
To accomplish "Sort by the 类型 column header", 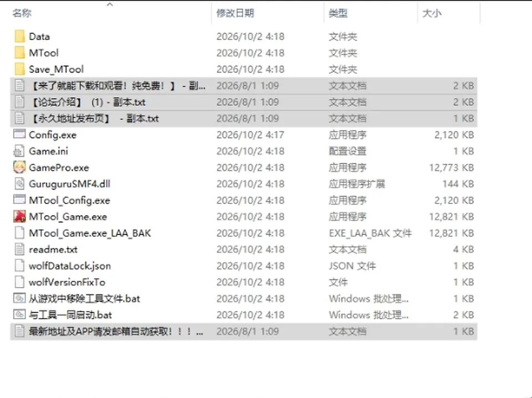I will [338, 13].
